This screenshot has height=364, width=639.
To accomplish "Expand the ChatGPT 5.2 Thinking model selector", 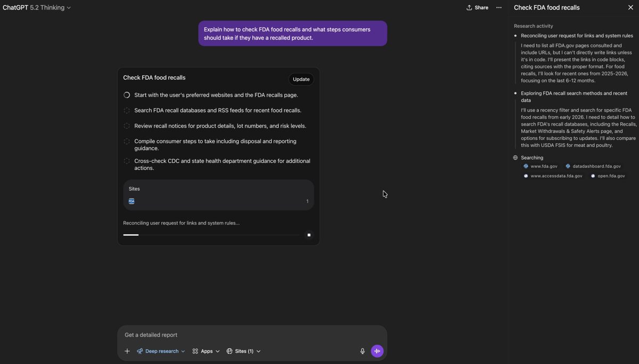I will click(37, 7).
